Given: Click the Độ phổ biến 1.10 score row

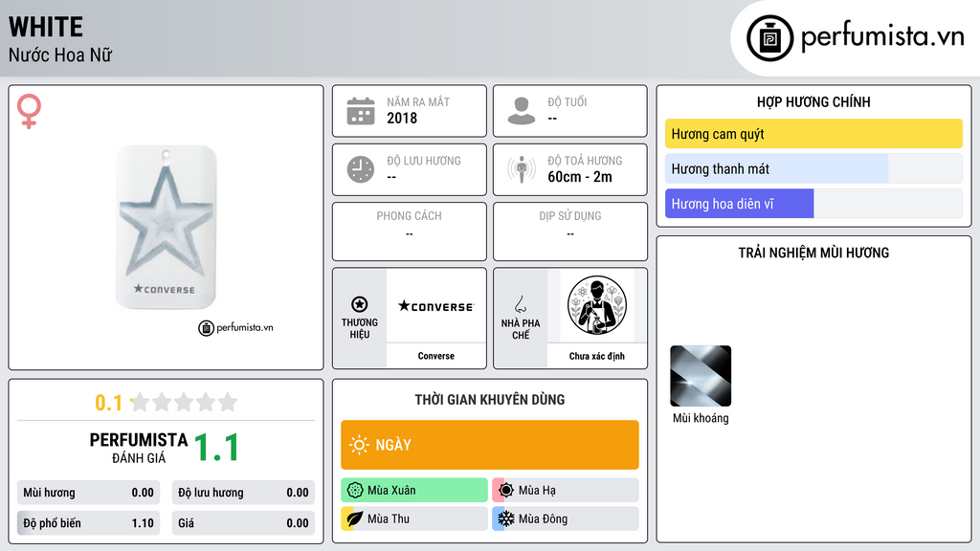Looking at the screenshot, I should [89, 523].
